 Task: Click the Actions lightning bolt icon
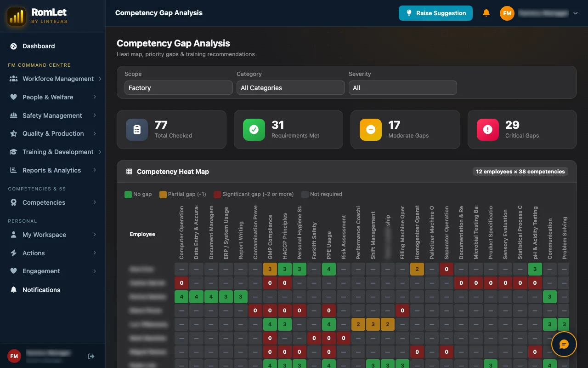(x=13, y=253)
